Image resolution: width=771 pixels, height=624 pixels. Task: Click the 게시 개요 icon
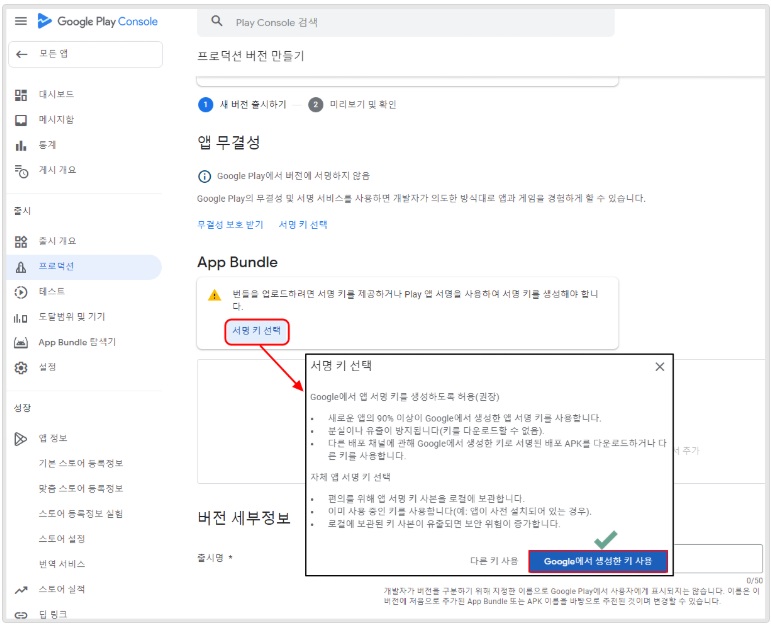coord(21,171)
